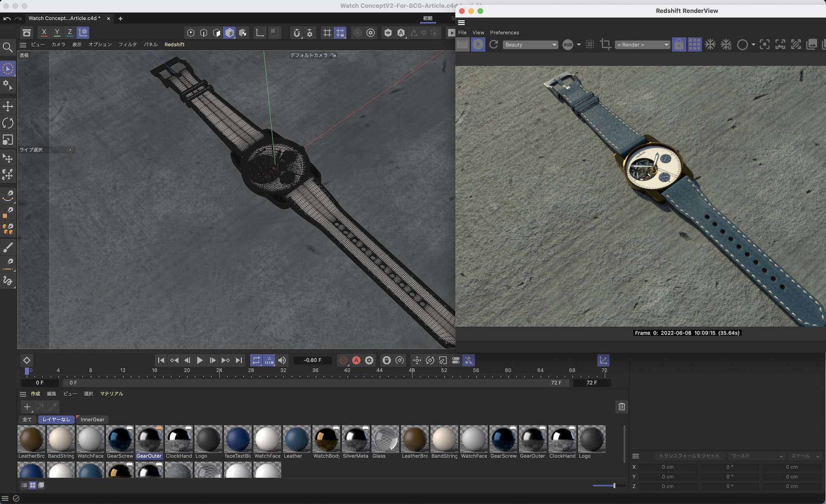Select the InnerGear layer filter button
The image size is (826, 504).
92,419
